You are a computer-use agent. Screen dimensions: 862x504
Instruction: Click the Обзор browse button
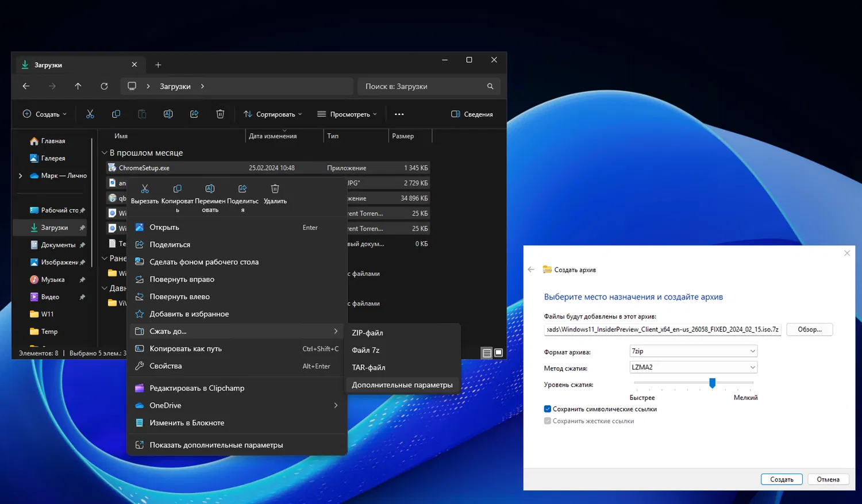[x=809, y=329]
